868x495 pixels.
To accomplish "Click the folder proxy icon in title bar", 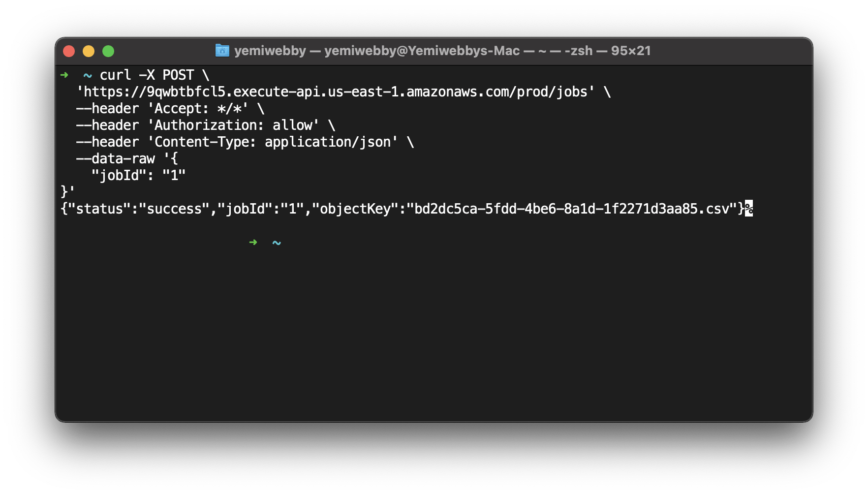I will (x=223, y=50).
